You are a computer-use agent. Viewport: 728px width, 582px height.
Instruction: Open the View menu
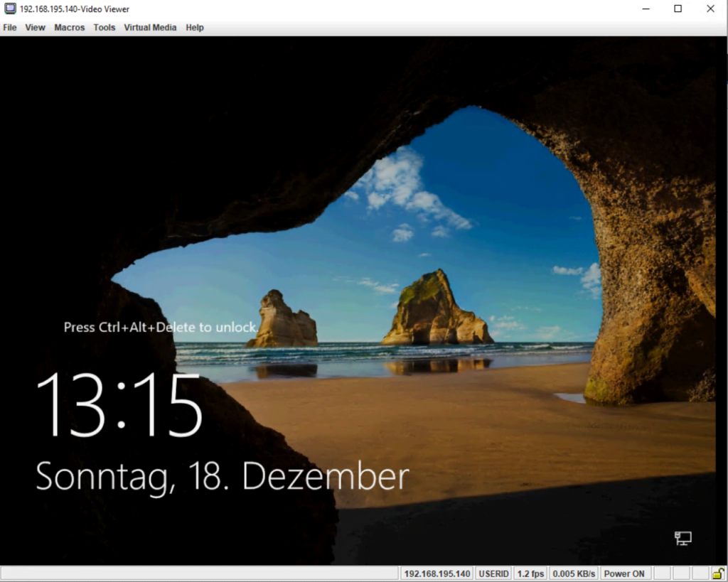tap(36, 28)
